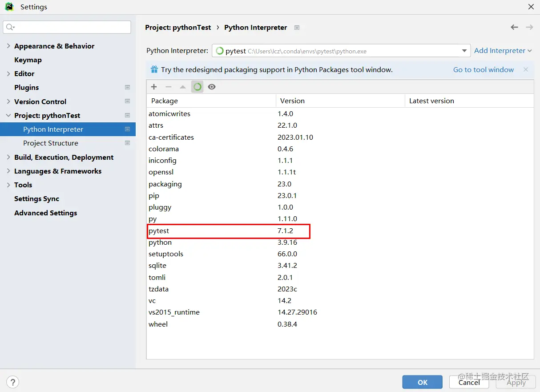Sort by Version column header
Screen dimensions: 540x392
[340, 101]
